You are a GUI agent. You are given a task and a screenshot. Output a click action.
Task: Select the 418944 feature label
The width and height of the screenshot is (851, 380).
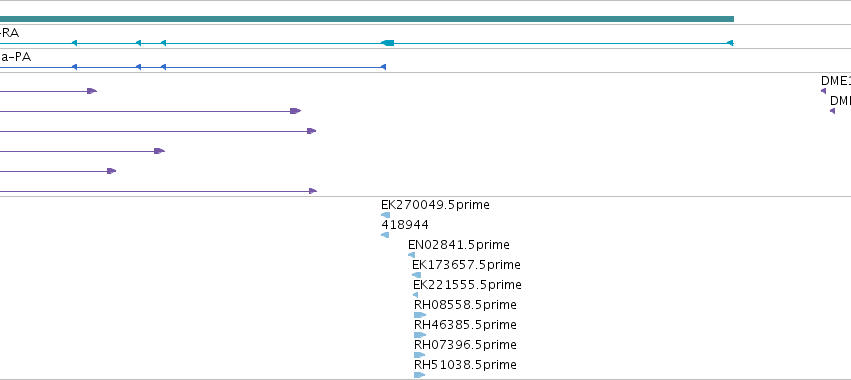[405, 225]
